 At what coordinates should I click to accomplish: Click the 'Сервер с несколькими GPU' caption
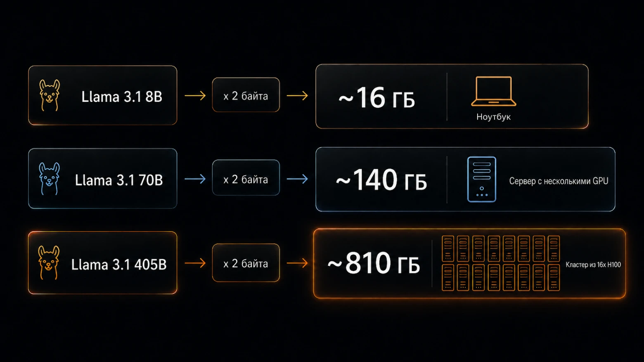pos(559,181)
